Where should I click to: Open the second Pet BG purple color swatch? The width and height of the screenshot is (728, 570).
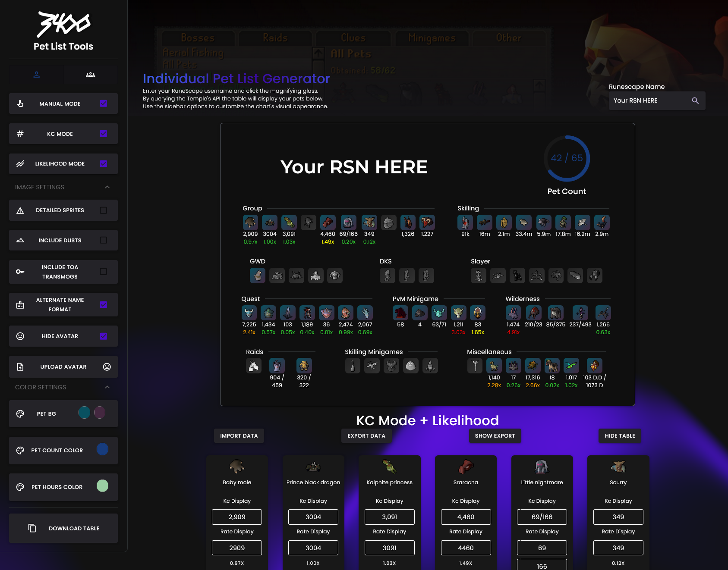[x=100, y=413]
